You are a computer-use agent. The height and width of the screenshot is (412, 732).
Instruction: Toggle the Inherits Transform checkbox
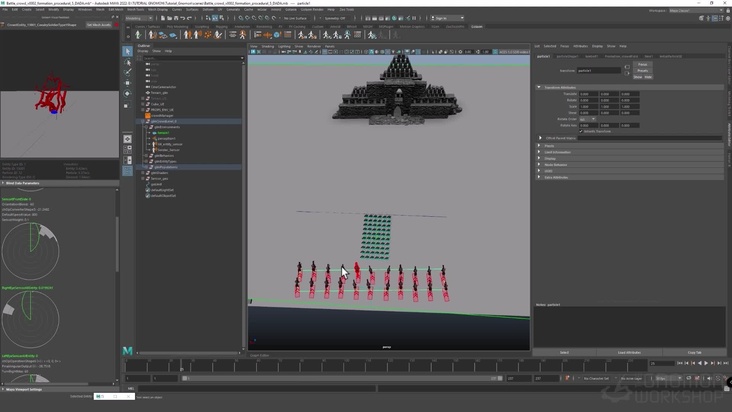581,131
